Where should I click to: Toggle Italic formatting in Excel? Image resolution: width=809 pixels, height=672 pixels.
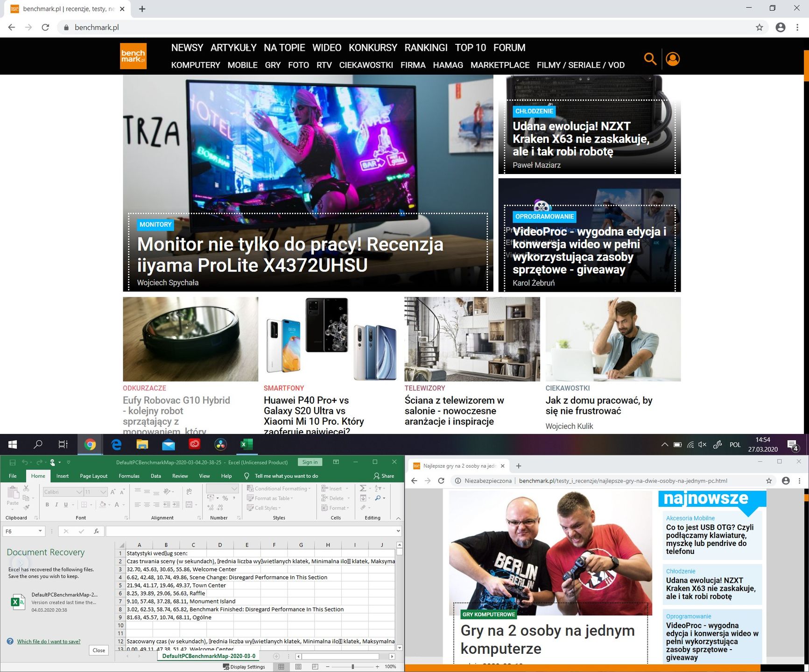tap(56, 504)
